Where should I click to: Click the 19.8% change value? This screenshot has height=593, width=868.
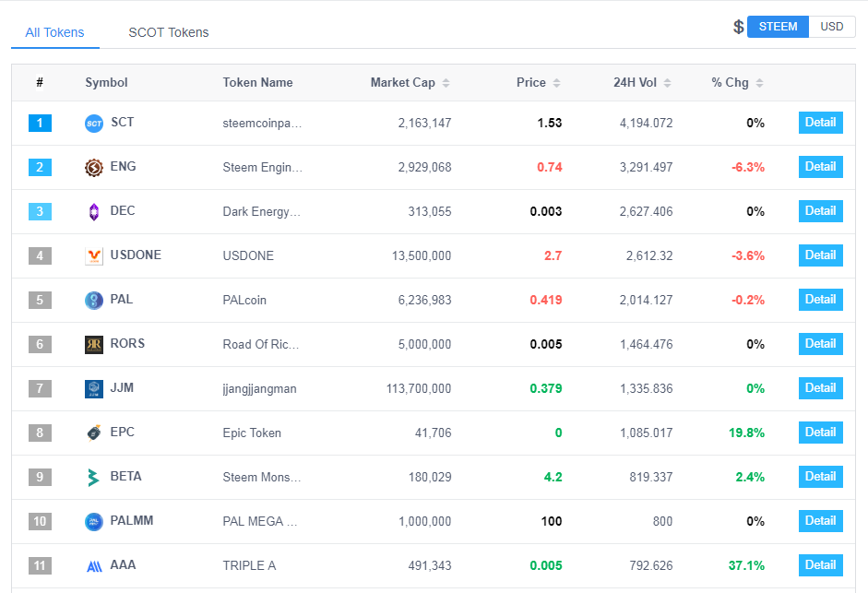[x=747, y=433]
